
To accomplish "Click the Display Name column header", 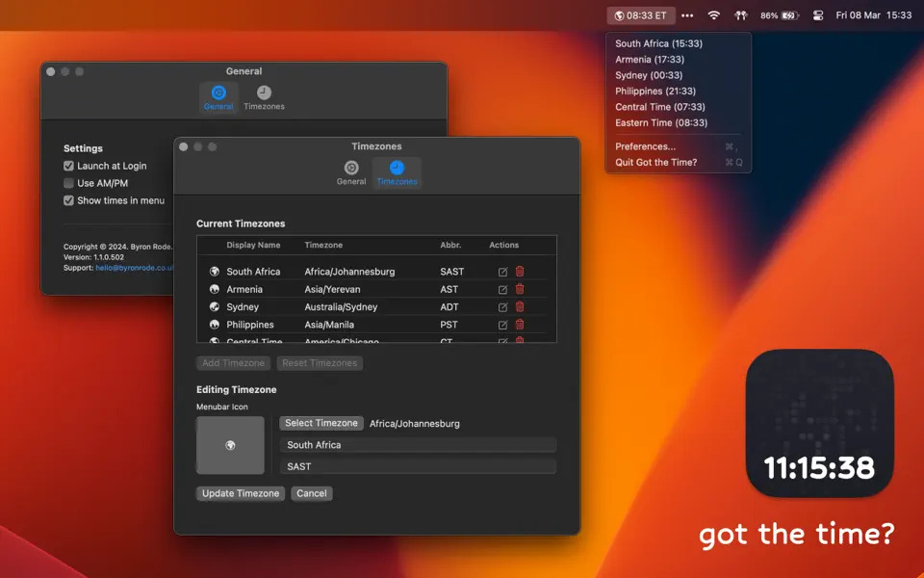I will point(253,246).
